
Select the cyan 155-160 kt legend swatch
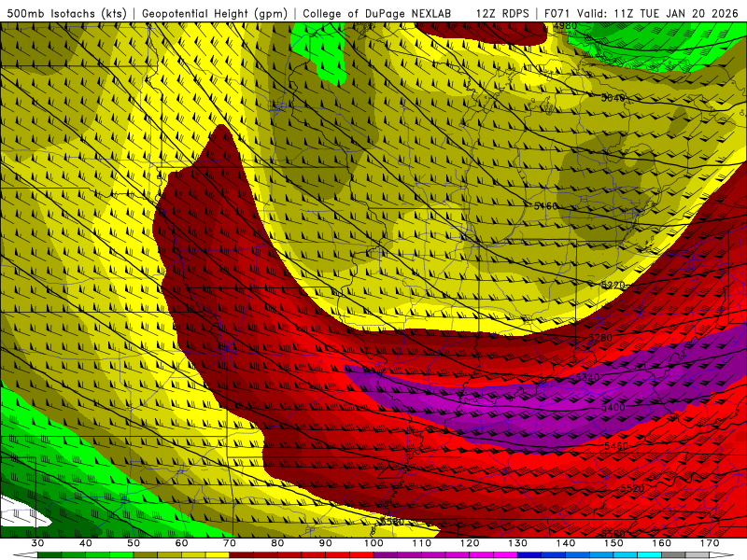[x=650, y=555]
